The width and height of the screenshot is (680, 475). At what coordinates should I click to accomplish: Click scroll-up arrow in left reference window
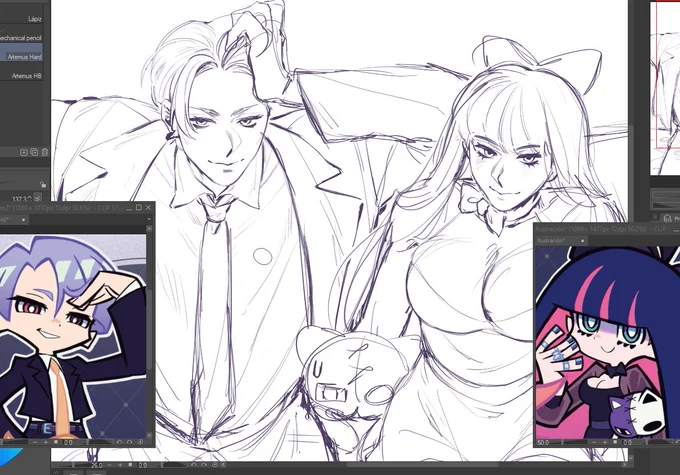(149, 229)
